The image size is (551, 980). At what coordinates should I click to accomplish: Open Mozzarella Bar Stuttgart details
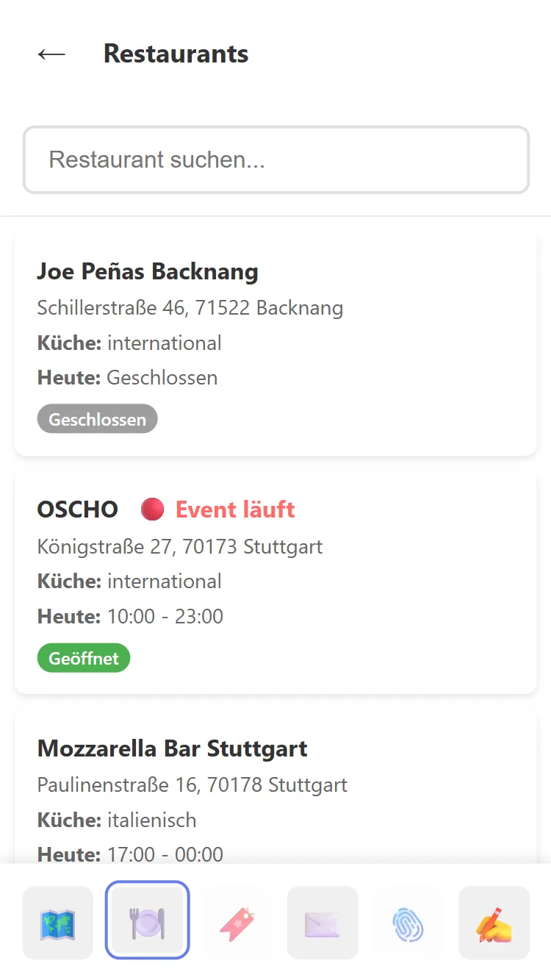point(172,748)
